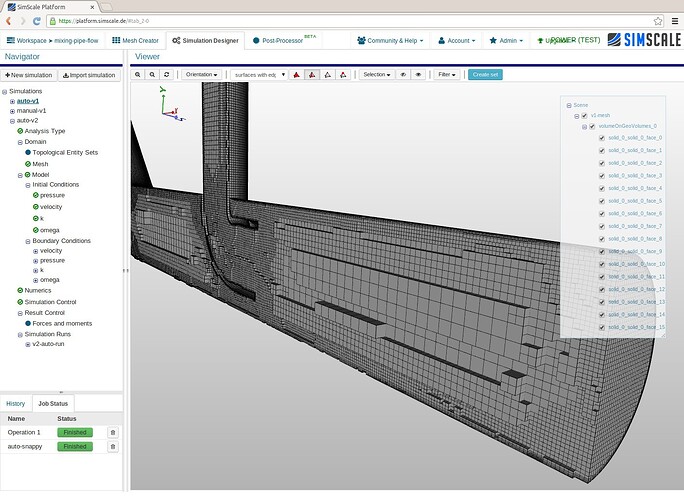The image size is (684, 500).
Task: Open the Selection dropdown
Action: coord(377,75)
